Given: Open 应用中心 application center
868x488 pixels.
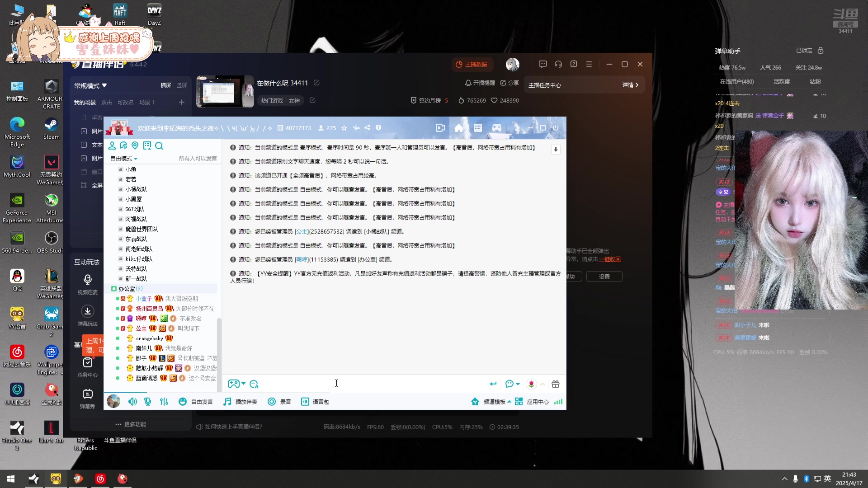Looking at the screenshot, I should pyautogui.click(x=532, y=402).
